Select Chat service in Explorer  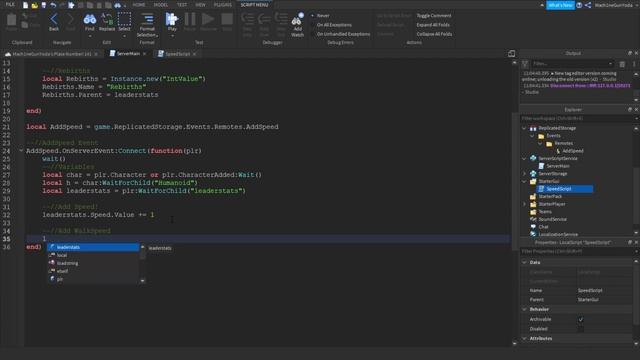coord(543,227)
